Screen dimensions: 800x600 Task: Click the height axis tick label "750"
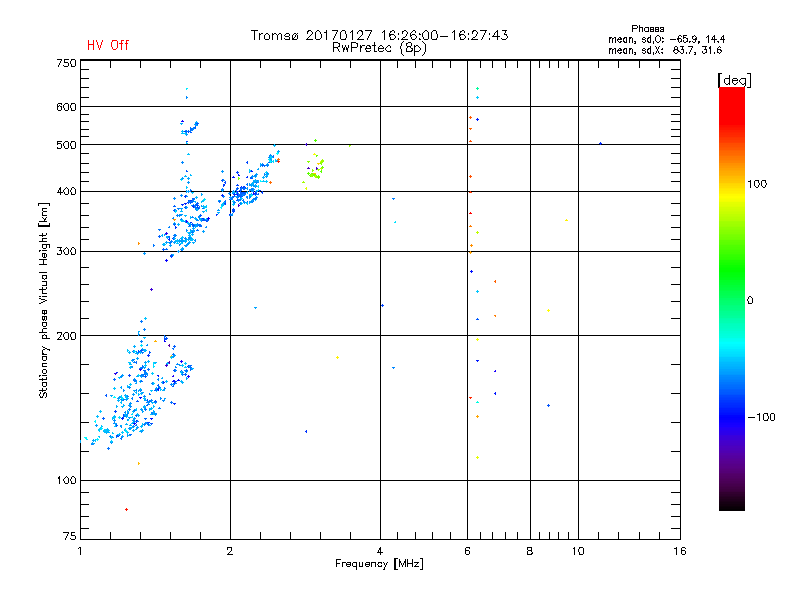(x=66, y=64)
